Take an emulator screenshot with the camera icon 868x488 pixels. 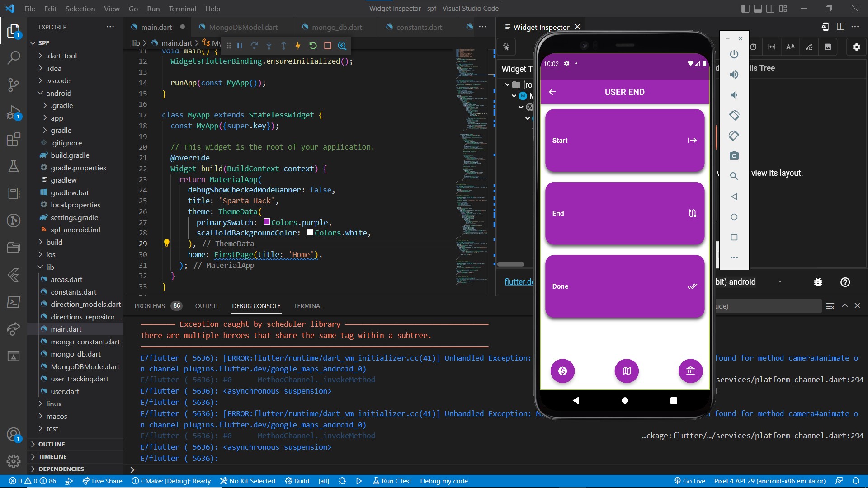[x=734, y=156]
